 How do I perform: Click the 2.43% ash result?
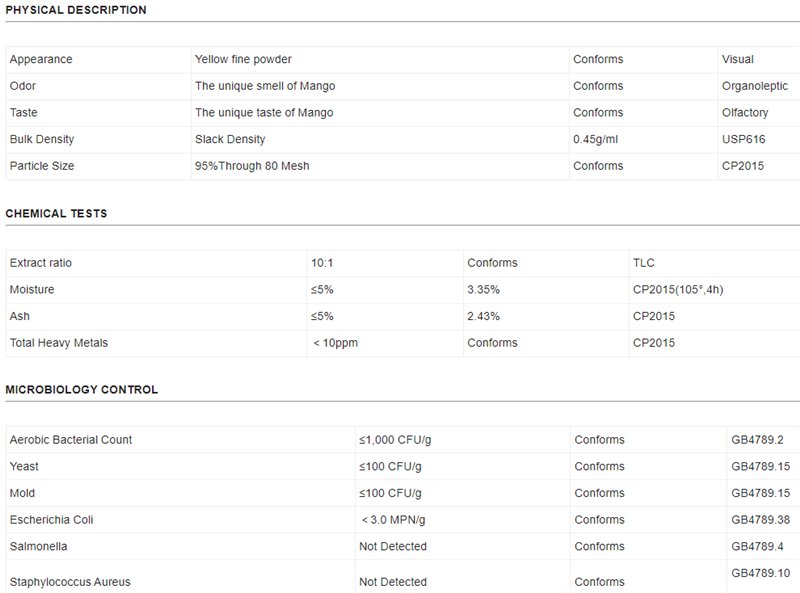tap(484, 316)
